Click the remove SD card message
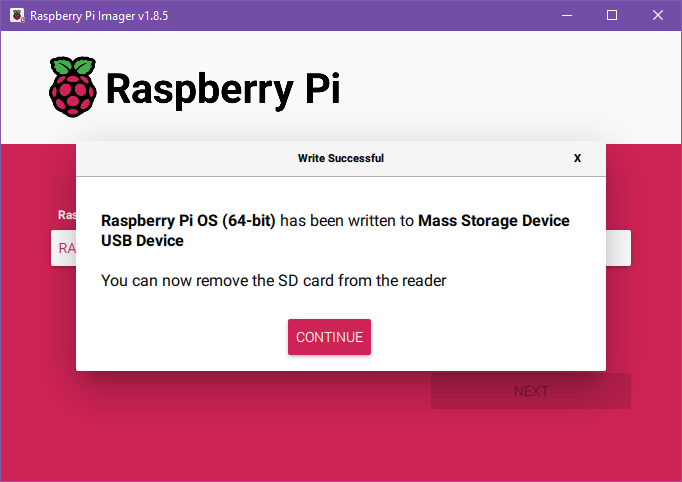The image size is (682, 482). [274, 281]
